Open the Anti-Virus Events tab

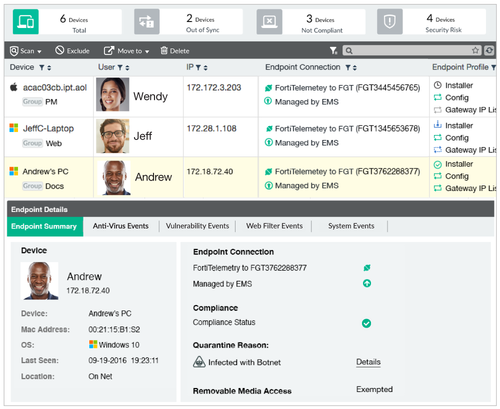(121, 226)
